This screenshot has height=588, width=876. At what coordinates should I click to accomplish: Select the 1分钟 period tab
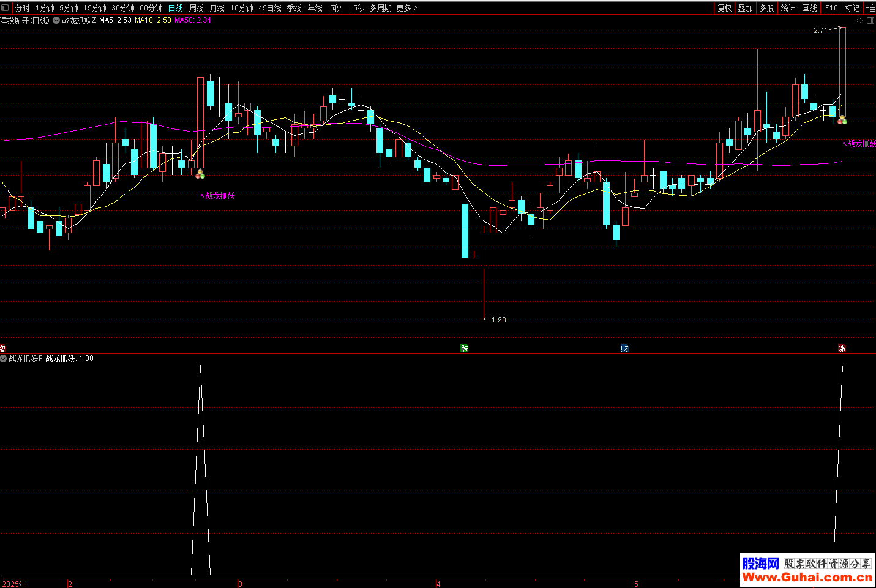(x=45, y=8)
